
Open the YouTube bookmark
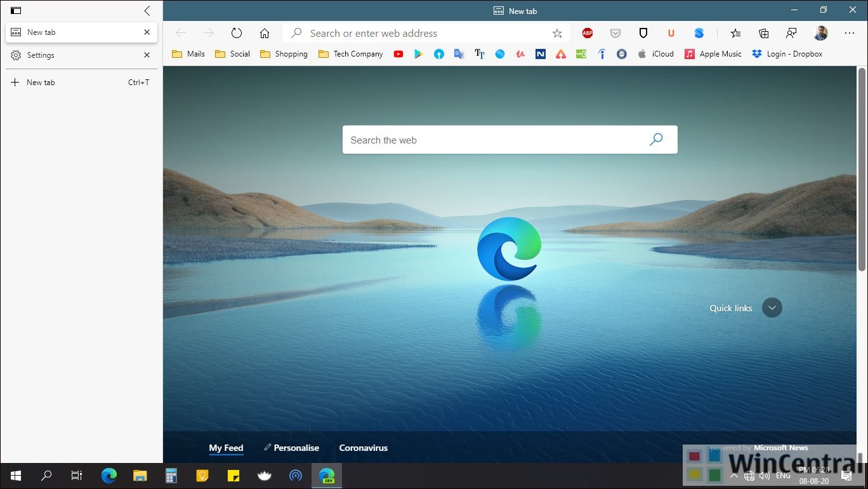click(x=398, y=54)
